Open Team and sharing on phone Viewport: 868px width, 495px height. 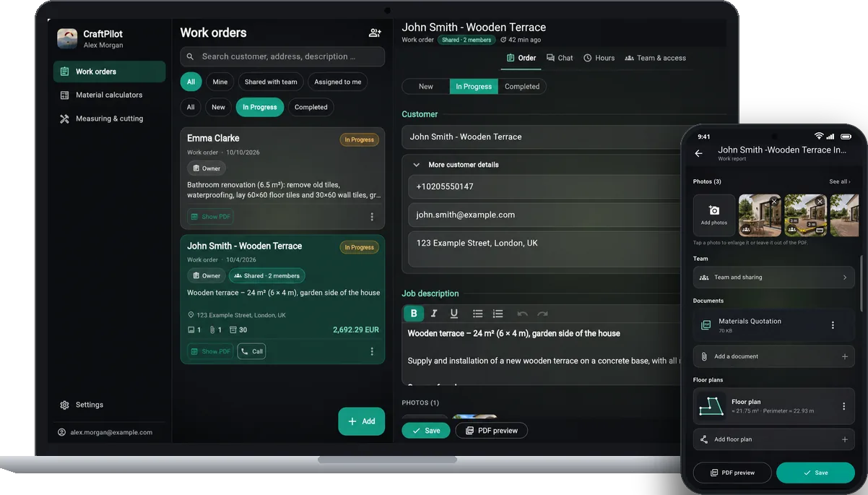click(x=773, y=277)
